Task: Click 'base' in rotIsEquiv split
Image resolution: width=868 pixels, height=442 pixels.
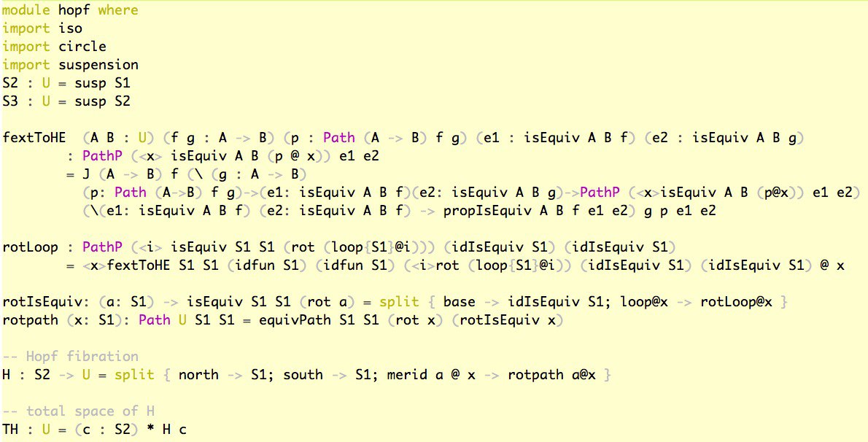Action: 459,302
